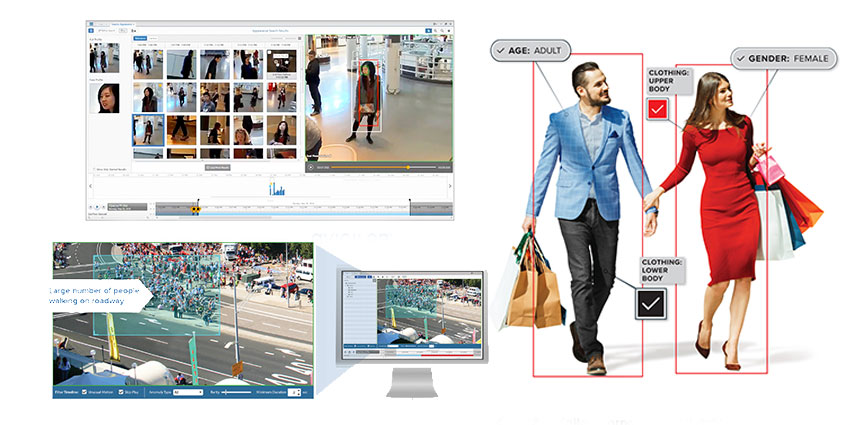Click the GENDER: FEMALE label tag
850x425 pixels.
tap(782, 59)
